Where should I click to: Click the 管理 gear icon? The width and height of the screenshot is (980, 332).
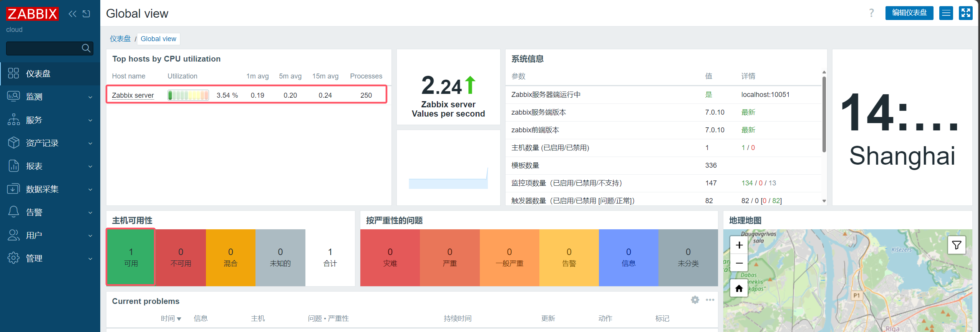(x=13, y=258)
